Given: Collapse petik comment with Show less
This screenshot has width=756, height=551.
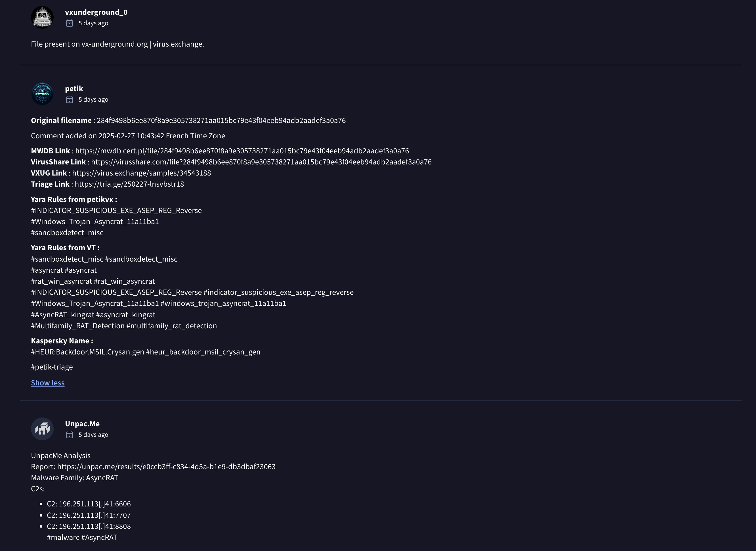Looking at the screenshot, I should 48,383.
